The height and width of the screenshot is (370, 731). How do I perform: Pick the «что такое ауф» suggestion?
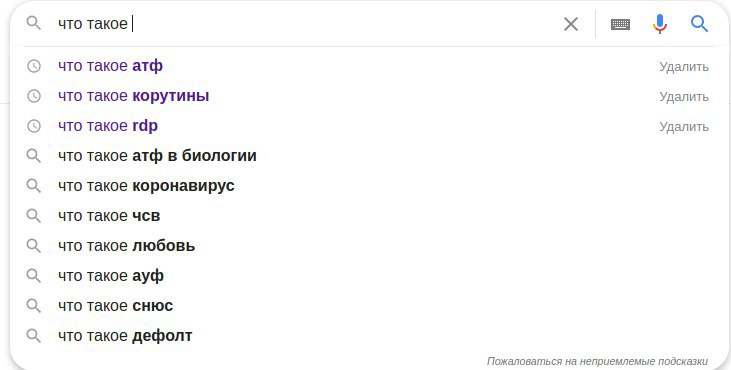point(111,276)
